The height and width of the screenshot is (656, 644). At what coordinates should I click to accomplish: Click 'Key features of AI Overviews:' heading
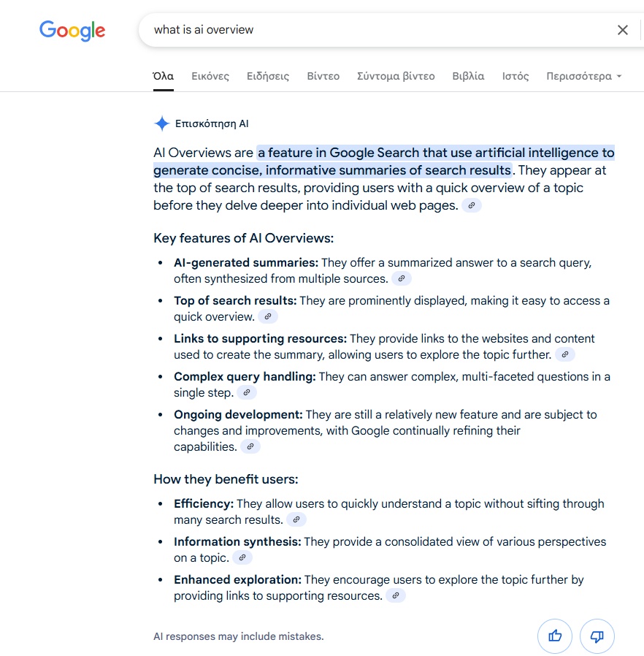244,238
